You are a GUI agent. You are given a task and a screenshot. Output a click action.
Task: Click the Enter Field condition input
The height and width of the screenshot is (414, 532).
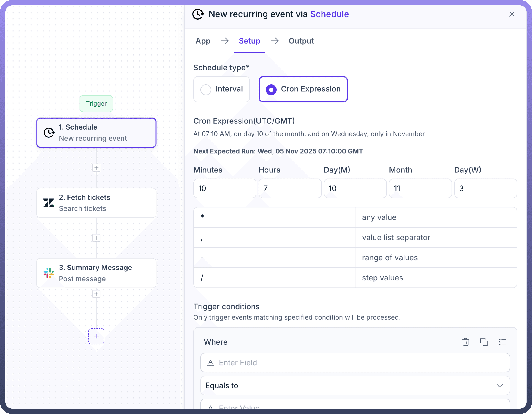[x=355, y=363]
